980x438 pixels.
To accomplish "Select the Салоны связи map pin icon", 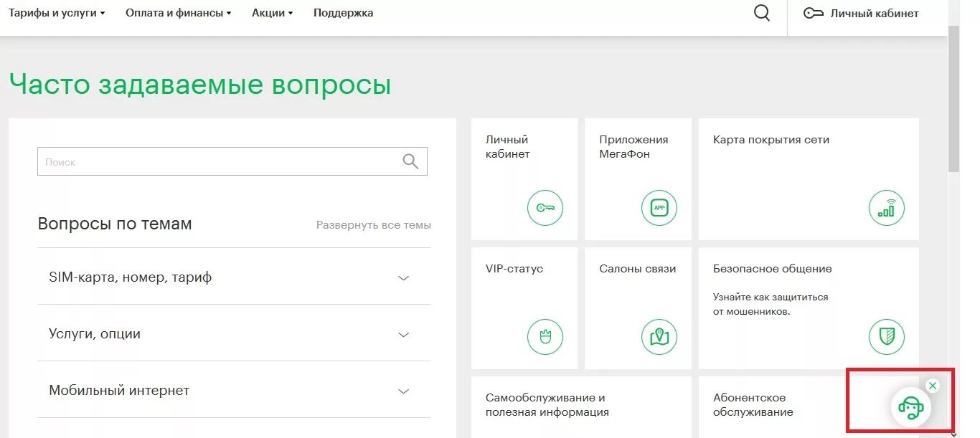I will pyautogui.click(x=659, y=336).
